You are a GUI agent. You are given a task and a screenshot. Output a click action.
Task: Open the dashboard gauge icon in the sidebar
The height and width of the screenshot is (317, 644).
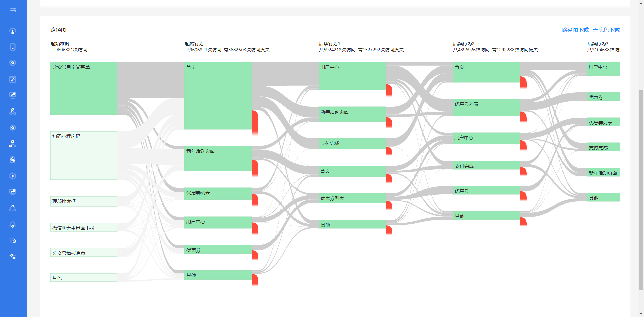point(13,31)
